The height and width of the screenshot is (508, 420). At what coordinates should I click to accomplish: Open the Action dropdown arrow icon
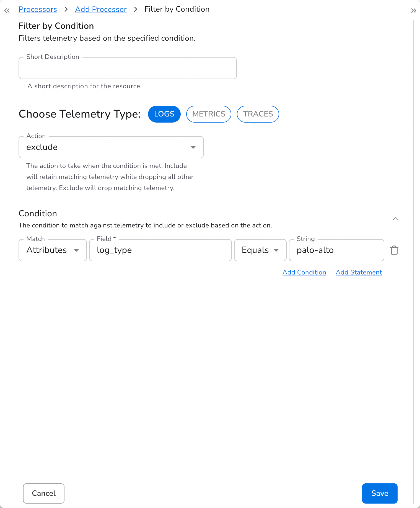pyautogui.click(x=193, y=147)
